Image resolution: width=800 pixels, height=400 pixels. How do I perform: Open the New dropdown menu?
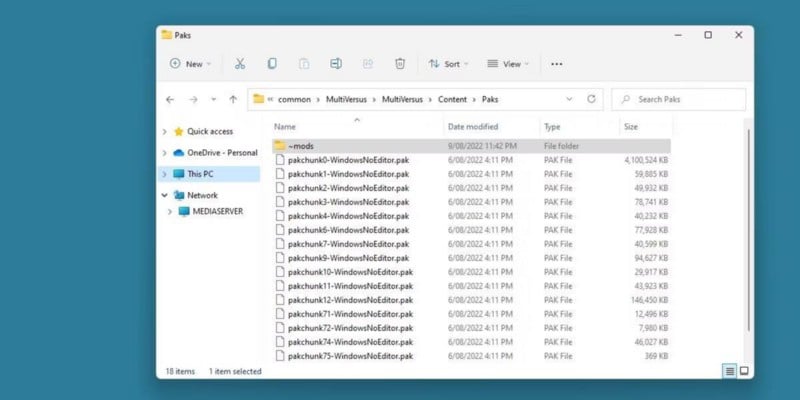point(187,64)
